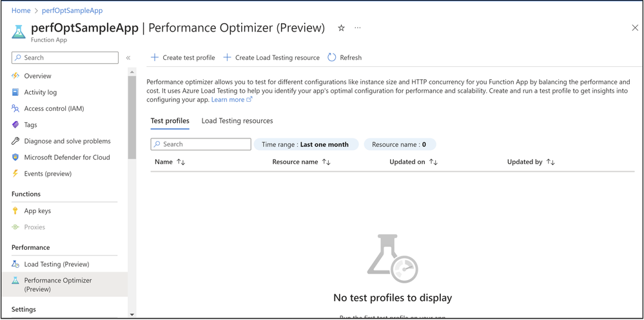Click the Activity log book icon
This screenshot has width=644, height=320.
(x=15, y=92)
